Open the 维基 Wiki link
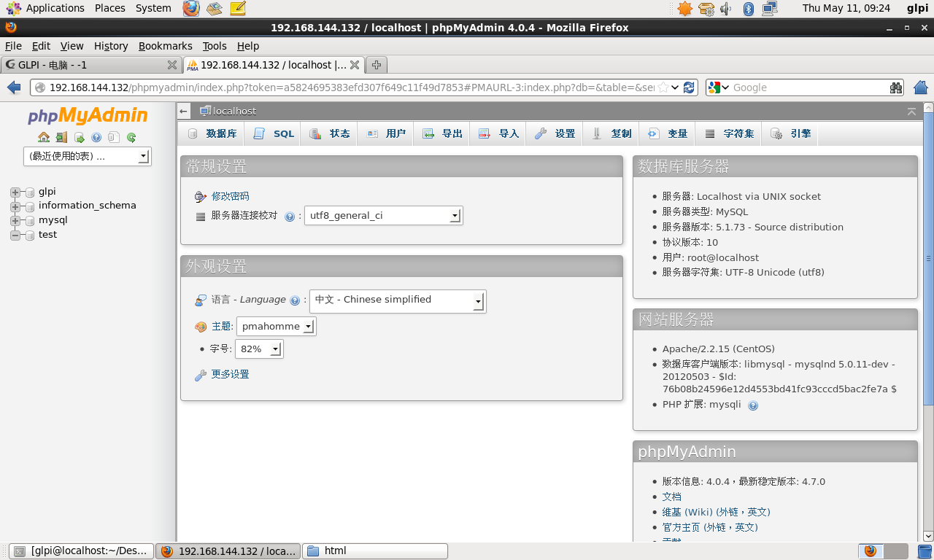 pyautogui.click(x=716, y=512)
